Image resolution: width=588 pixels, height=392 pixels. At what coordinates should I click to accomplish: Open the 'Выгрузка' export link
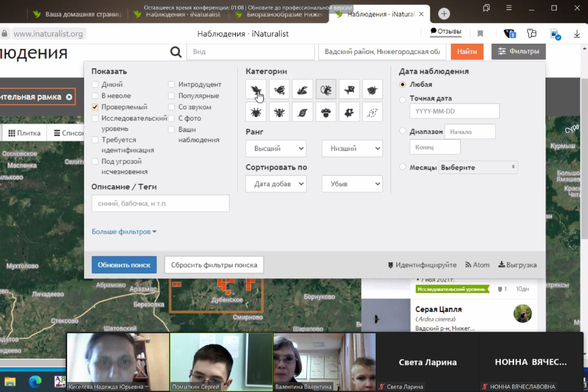(x=517, y=265)
